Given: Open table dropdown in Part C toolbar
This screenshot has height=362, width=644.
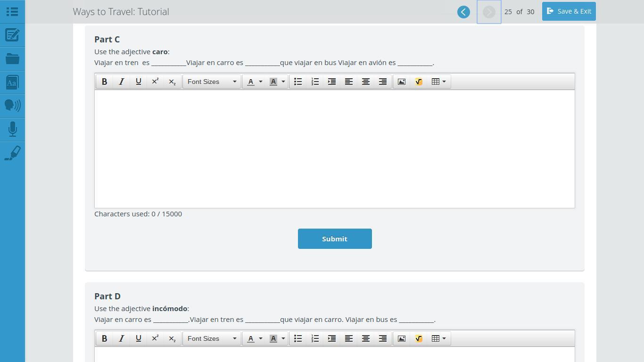Looking at the screenshot, I should click(x=439, y=82).
